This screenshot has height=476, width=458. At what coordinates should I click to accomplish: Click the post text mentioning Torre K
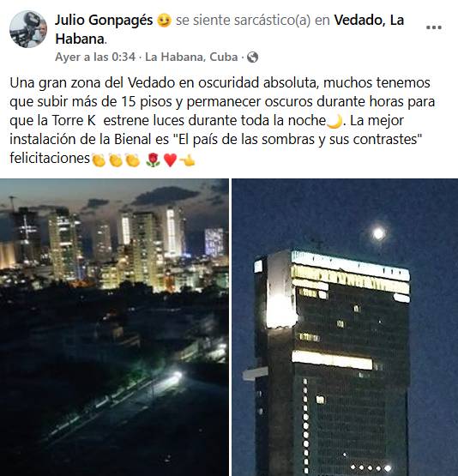tap(222, 120)
